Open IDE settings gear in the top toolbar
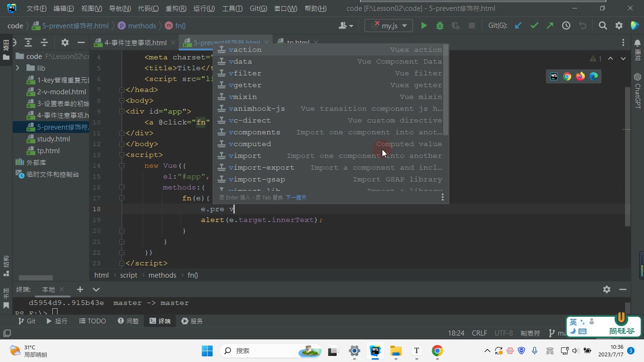 point(619,26)
